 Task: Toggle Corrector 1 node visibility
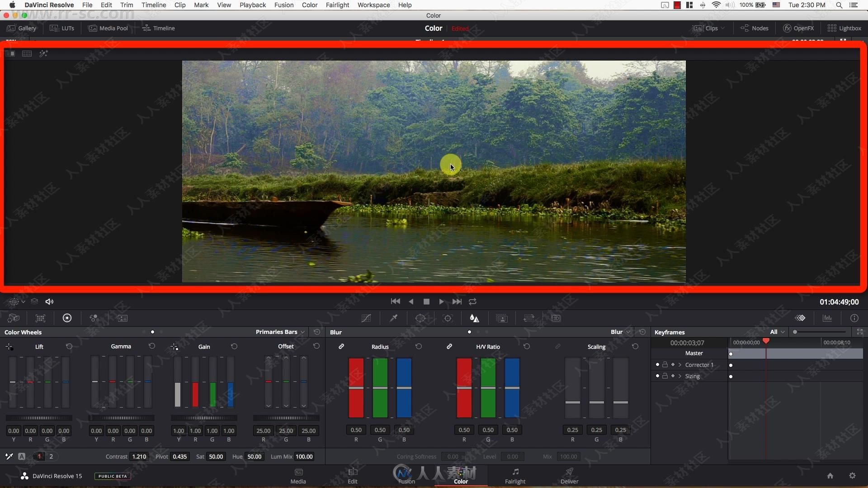click(657, 364)
